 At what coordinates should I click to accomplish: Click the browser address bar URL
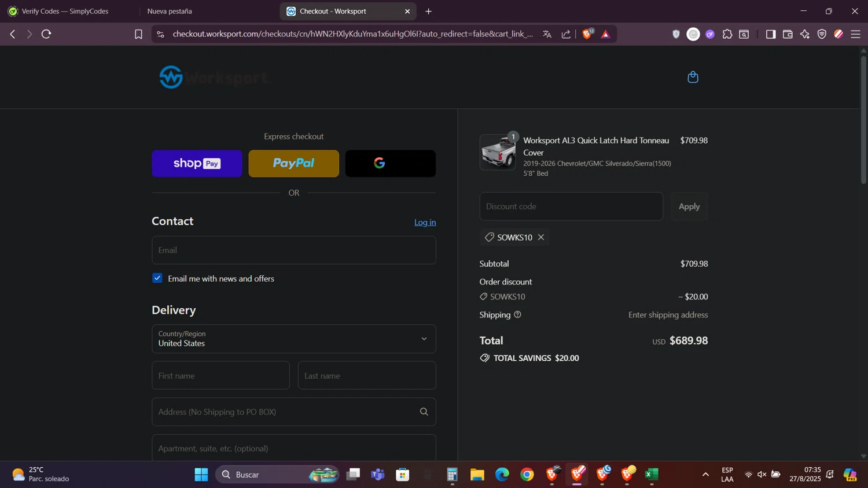tap(353, 34)
